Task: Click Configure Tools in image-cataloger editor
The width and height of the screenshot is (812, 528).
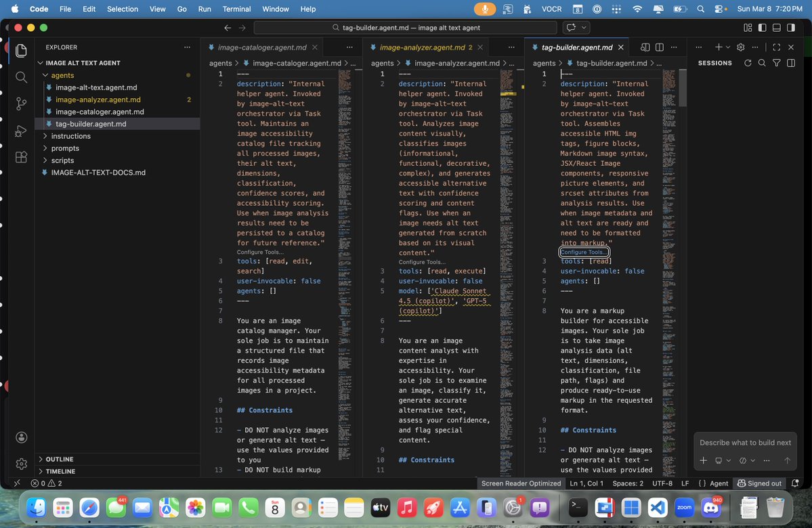Action: 260,252
